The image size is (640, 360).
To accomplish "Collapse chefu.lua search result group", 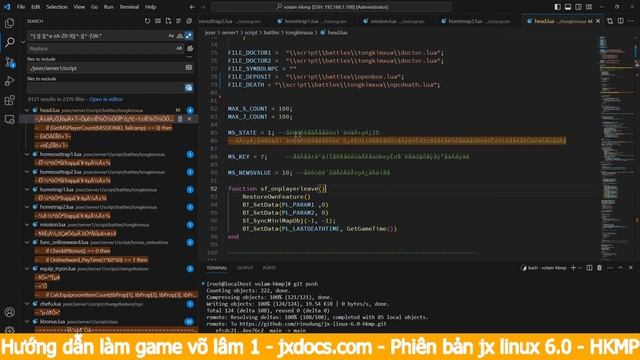I will click(x=27, y=304).
